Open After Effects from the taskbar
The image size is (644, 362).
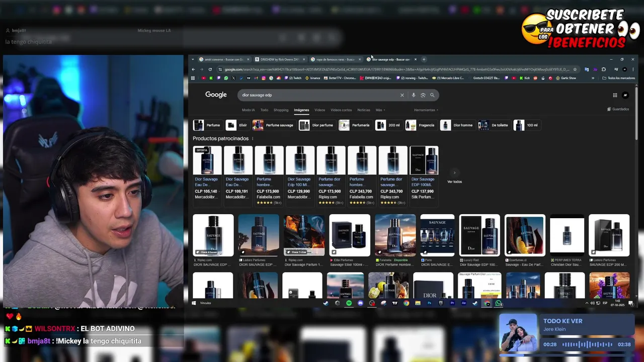463,303
